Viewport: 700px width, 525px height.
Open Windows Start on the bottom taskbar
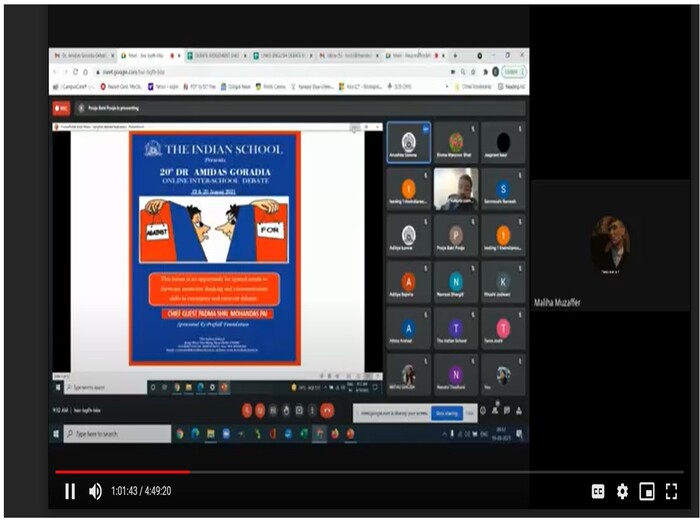pos(56,434)
